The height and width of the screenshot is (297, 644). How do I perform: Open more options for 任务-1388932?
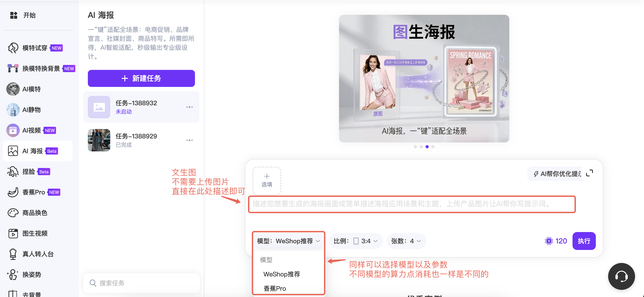189,107
